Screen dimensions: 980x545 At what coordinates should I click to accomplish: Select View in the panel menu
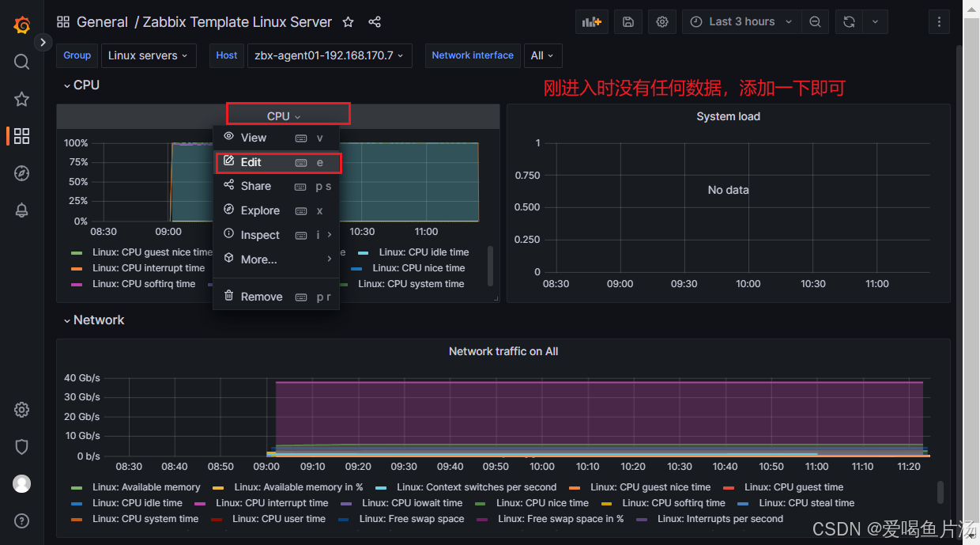point(277,138)
